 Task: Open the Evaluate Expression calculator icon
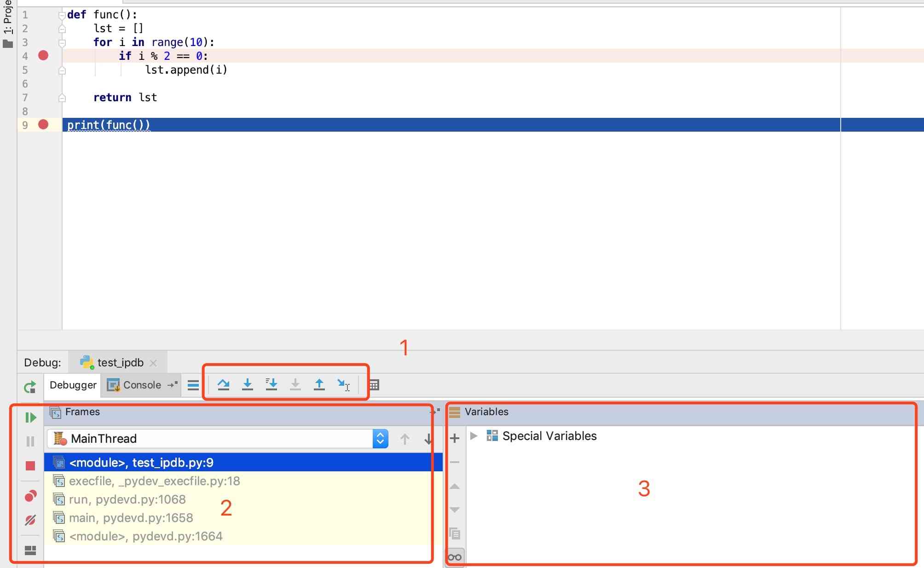tap(374, 385)
